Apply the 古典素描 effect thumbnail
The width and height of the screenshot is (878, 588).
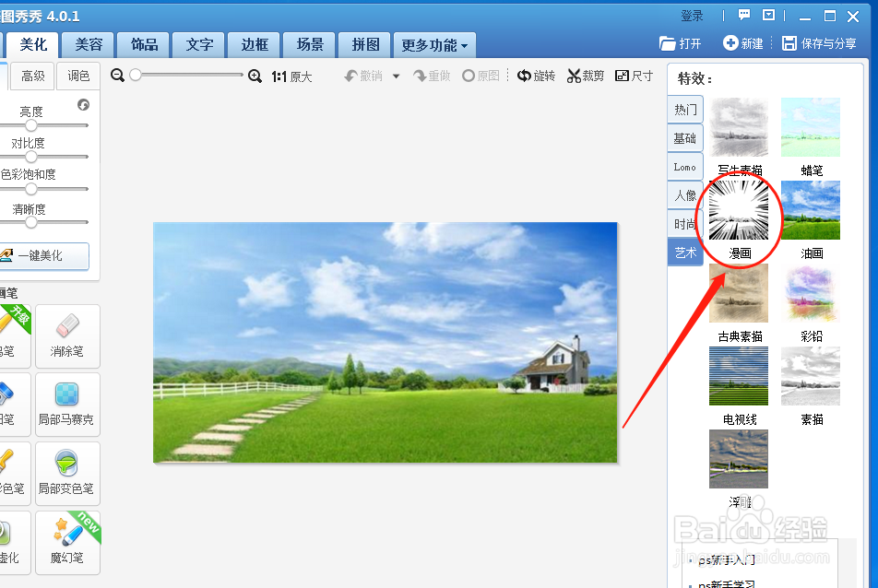pyautogui.click(x=739, y=293)
